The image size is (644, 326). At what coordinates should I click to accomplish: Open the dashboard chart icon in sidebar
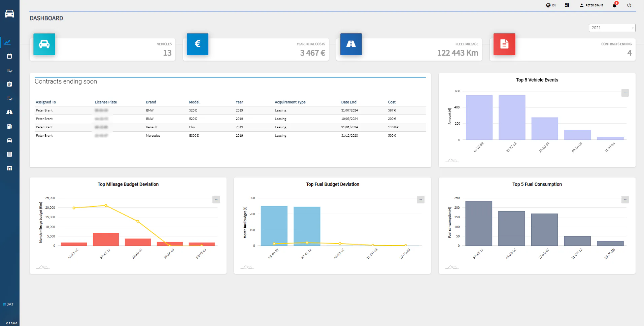pyautogui.click(x=7, y=42)
